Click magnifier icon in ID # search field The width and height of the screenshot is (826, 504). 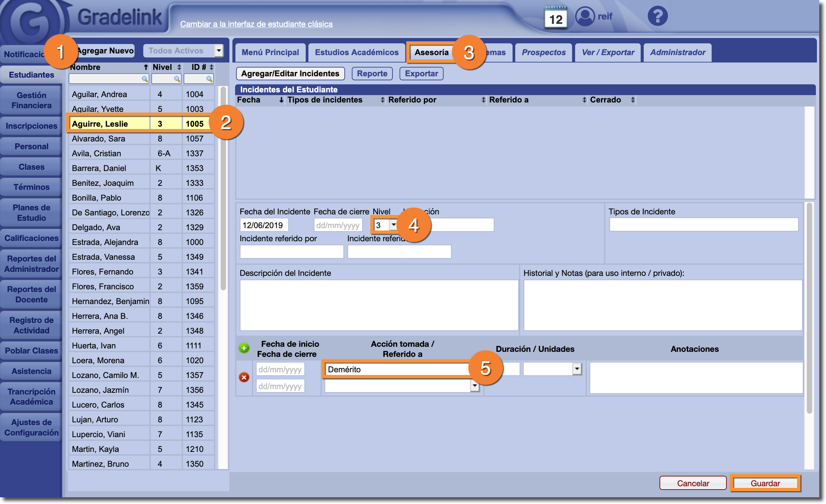pos(209,79)
